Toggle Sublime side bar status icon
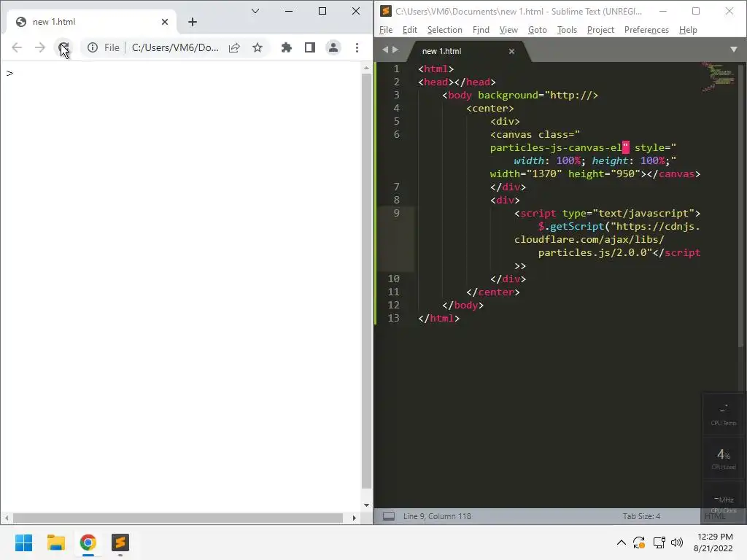This screenshot has width=747, height=560. pyautogui.click(x=389, y=516)
